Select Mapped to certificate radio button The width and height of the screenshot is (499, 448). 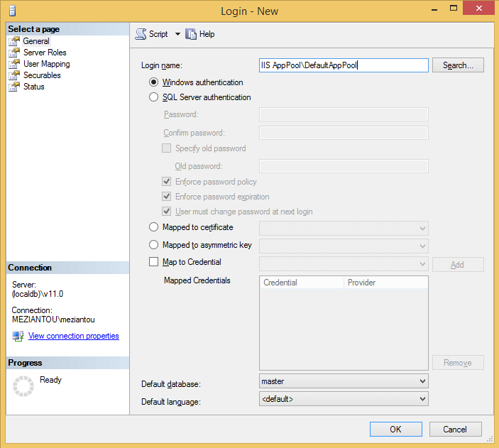[154, 227]
